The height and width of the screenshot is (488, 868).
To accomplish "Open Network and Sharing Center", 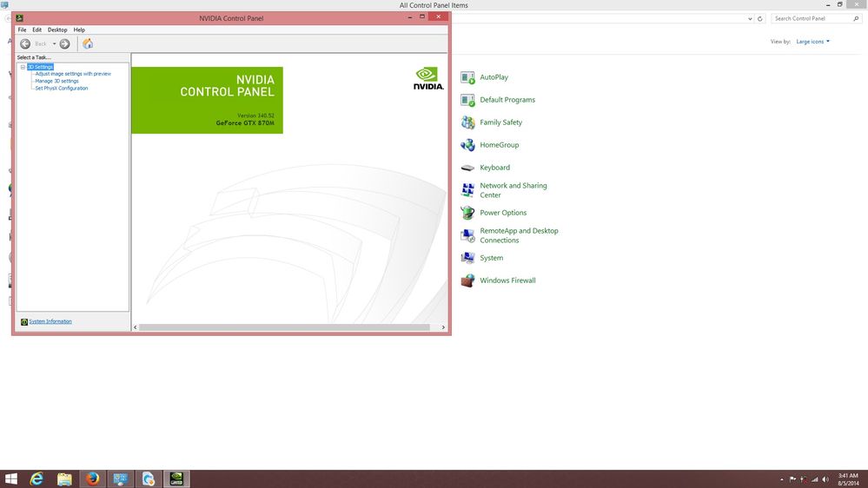I will (x=514, y=190).
